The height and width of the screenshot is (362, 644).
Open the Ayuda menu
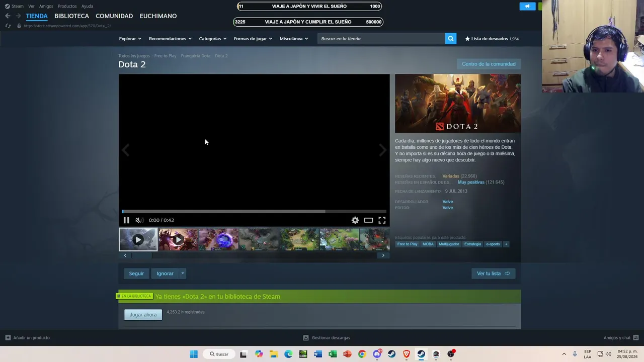point(87,7)
